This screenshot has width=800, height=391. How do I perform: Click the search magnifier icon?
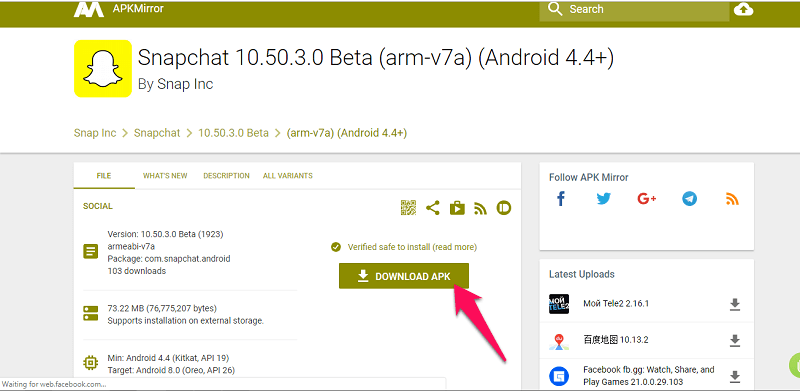[x=555, y=9]
